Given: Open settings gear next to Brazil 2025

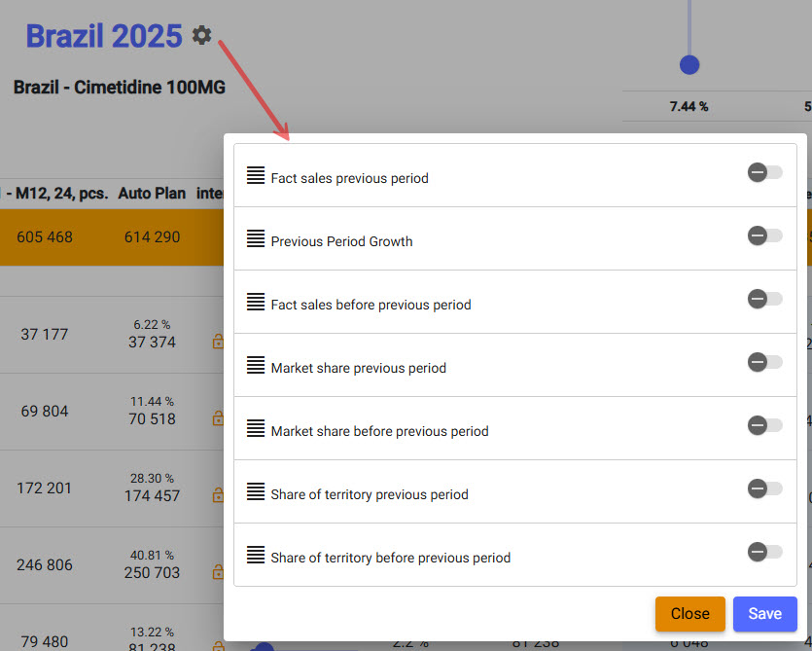Looking at the screenshot, I should click(x=201, y=36).
